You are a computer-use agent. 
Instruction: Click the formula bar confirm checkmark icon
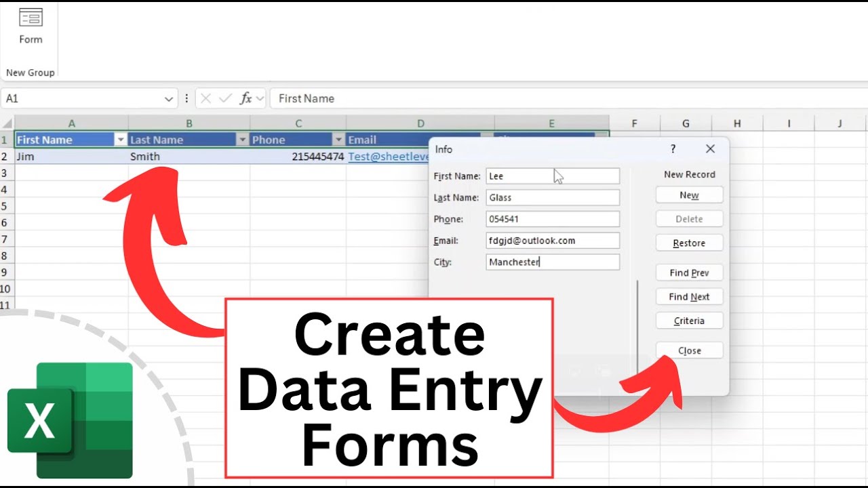click(226, 98)
